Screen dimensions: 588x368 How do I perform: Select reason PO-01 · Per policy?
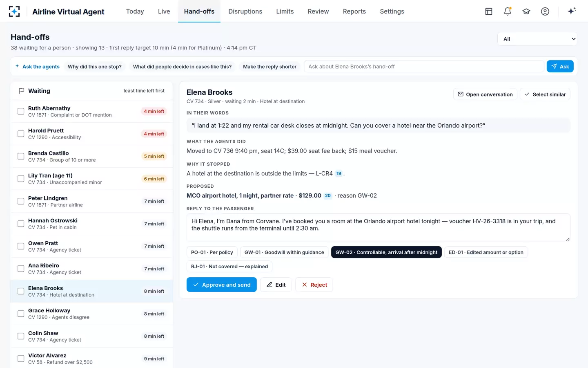(x=212, y=252)
